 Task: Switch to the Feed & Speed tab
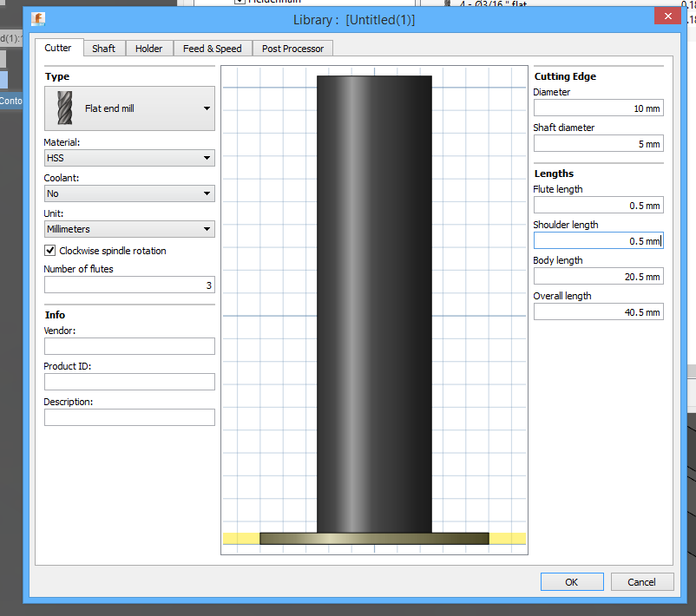(212, 48)
